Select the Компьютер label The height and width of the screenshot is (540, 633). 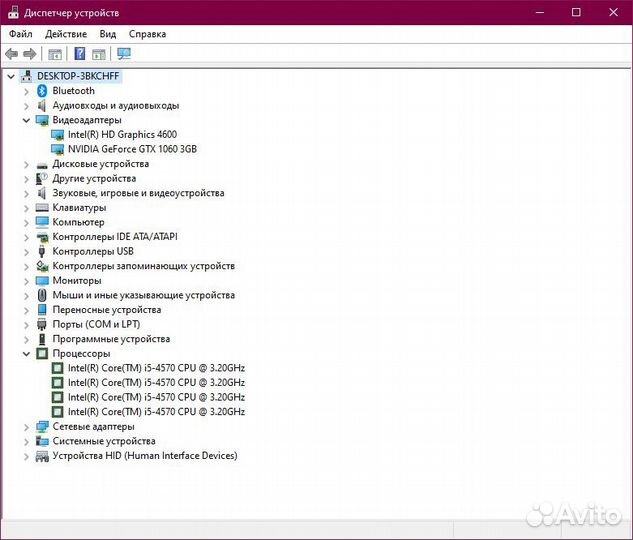point(78,222)
